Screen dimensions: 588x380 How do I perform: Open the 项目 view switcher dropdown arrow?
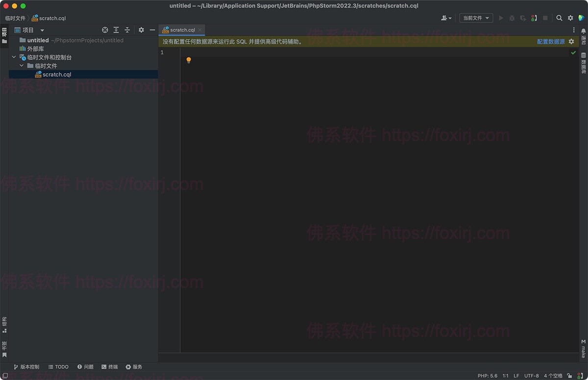42,30
